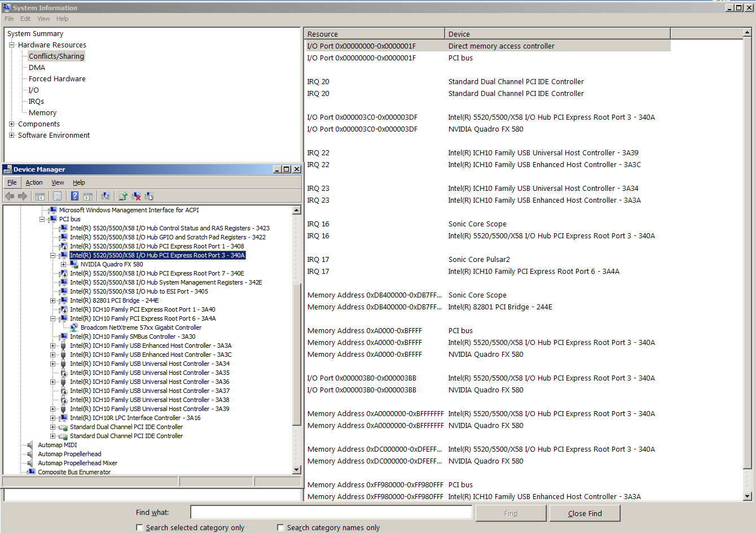This screenshot has height=533, width=756.
Task: Open System Information File menu
Action: point(9,19)
